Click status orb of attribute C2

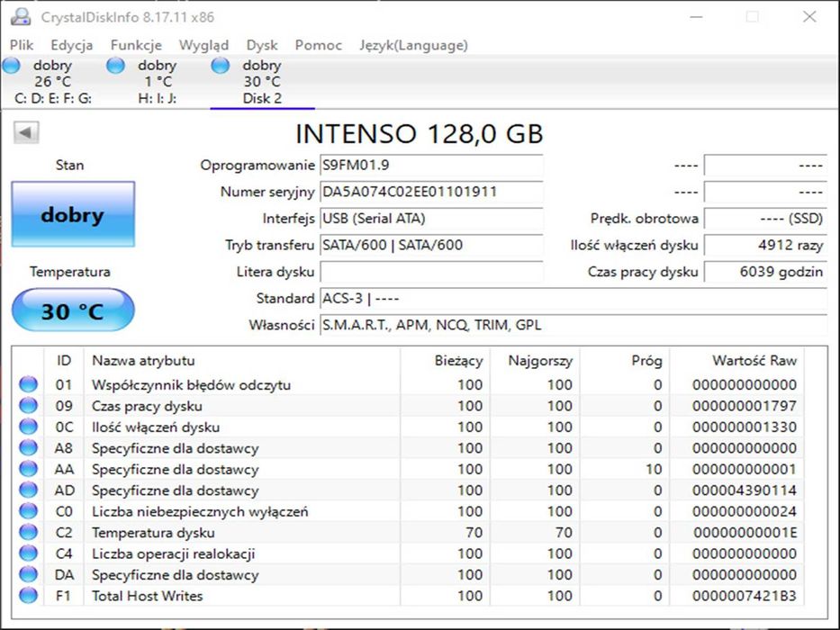[x=28, y=532]
